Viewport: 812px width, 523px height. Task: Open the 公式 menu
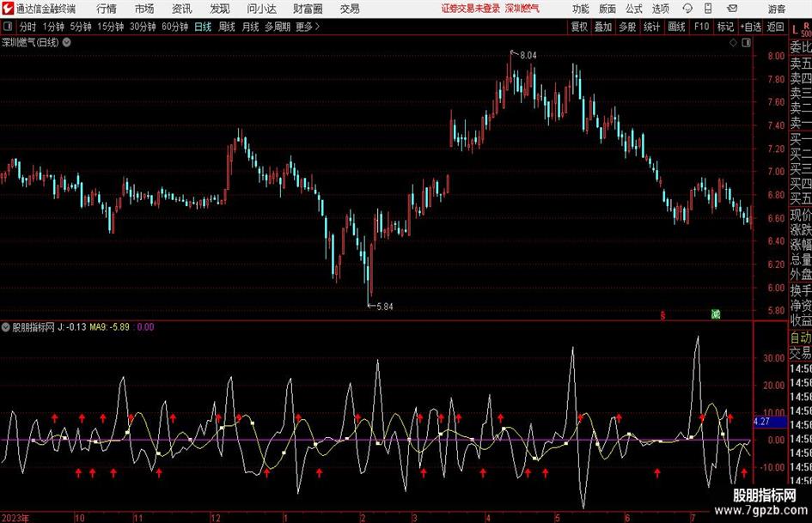634,9
